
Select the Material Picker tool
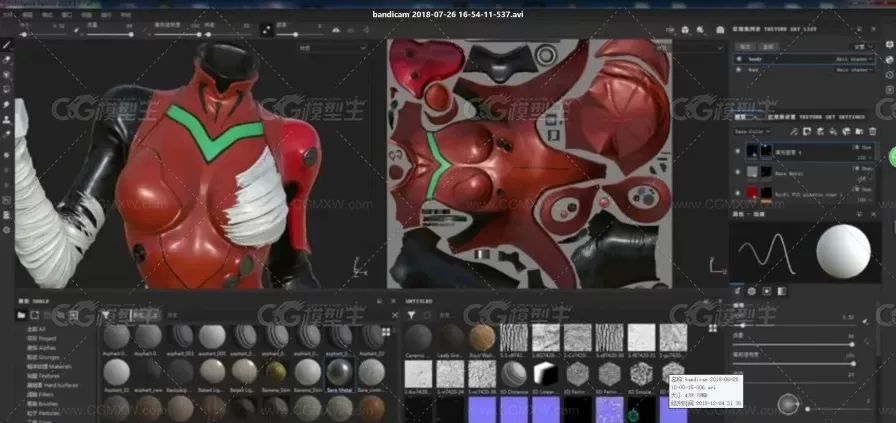(x=7, y=134)
